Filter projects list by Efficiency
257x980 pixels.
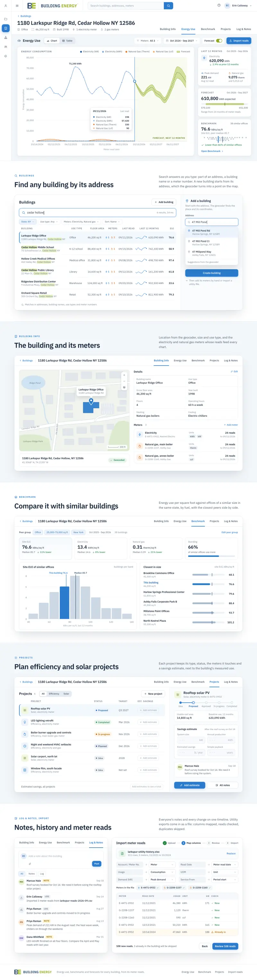(x=54, y=693)
